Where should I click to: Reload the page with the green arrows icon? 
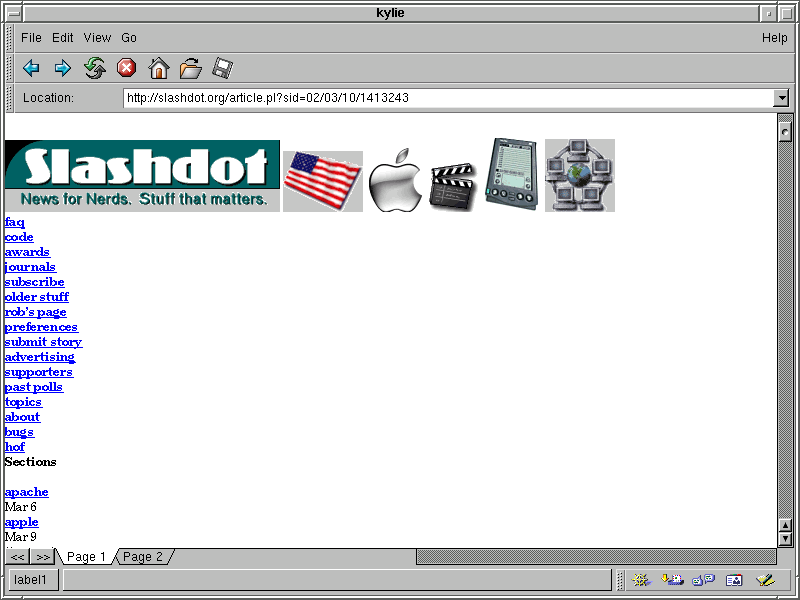95,68
